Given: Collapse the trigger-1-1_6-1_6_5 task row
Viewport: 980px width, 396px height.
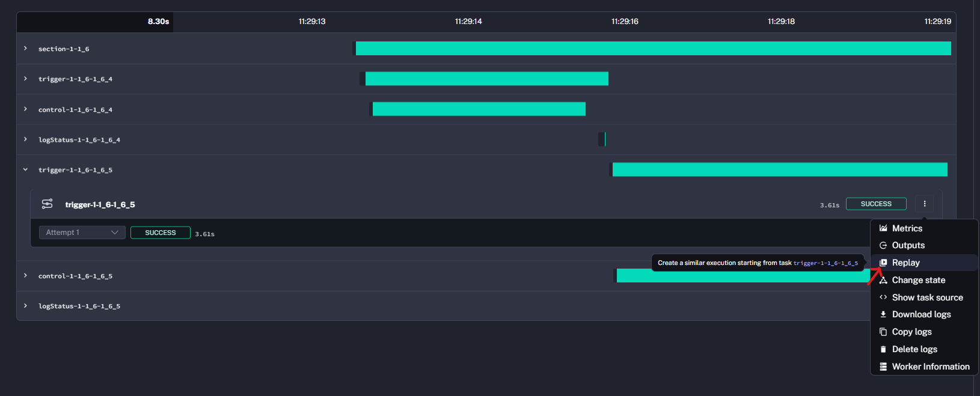Looking at the screenshot, I should click(25, 169).
